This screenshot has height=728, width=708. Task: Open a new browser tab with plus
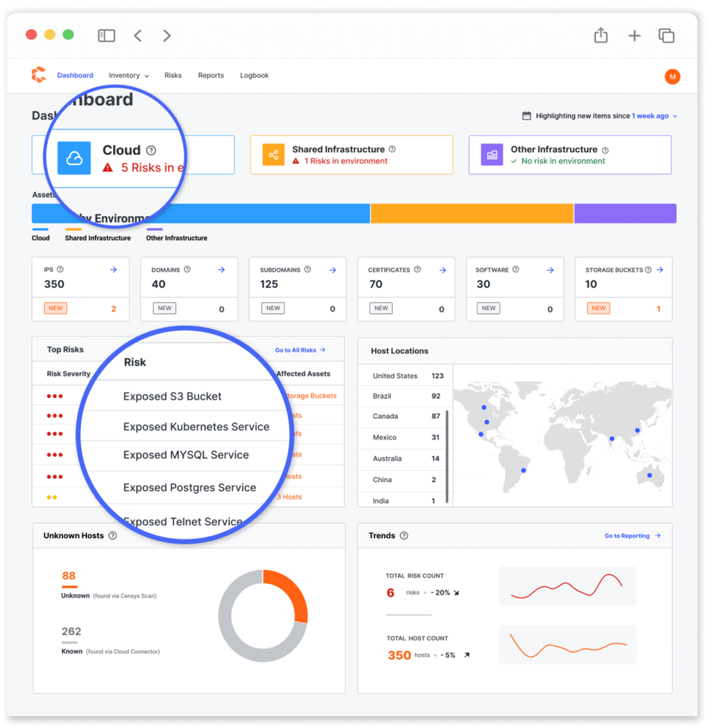pyautogui.click(x=634, y=36)
